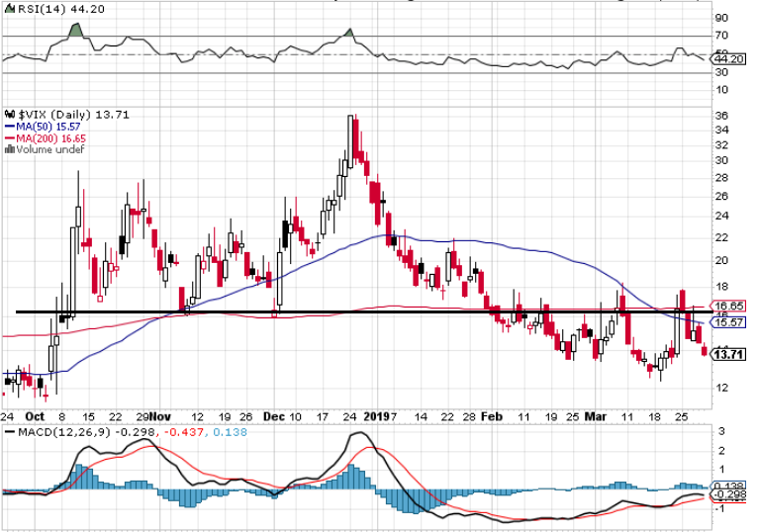Click the Volume undef legend label
The height and width of the screenshot is (532, 759).
[x=49, y=150]
